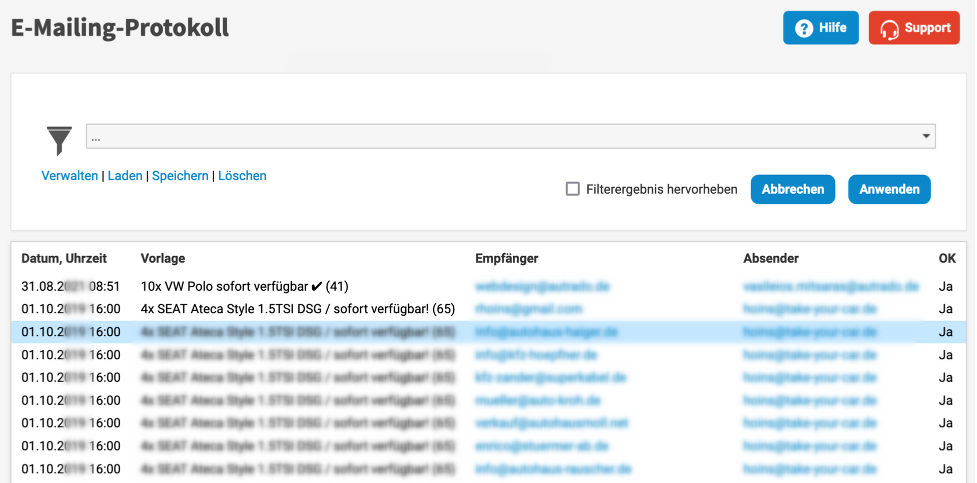Sort by Datum, Uhrzeit column header
The image size is (977, 483).
click(x=64, y=258)
